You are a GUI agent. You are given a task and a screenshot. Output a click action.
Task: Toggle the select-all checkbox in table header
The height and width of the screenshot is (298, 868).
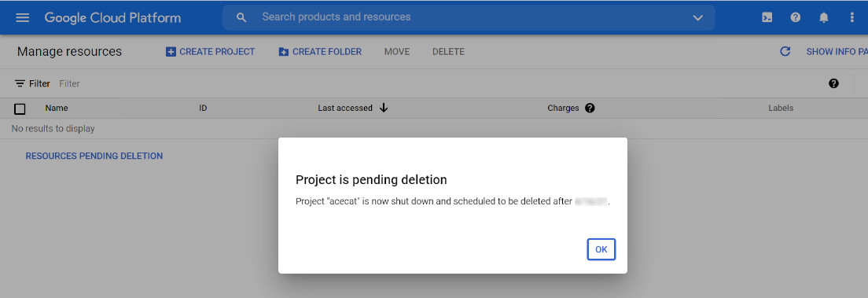click(20, 109)
